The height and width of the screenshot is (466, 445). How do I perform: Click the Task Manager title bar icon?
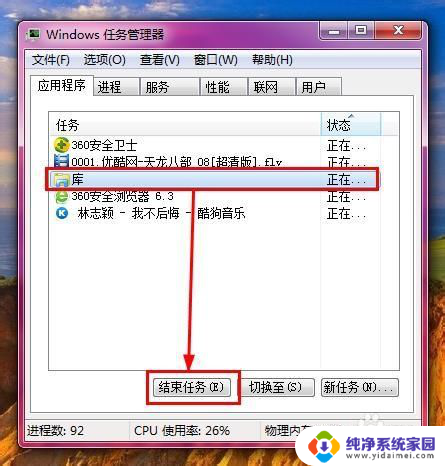pos(34,35)
